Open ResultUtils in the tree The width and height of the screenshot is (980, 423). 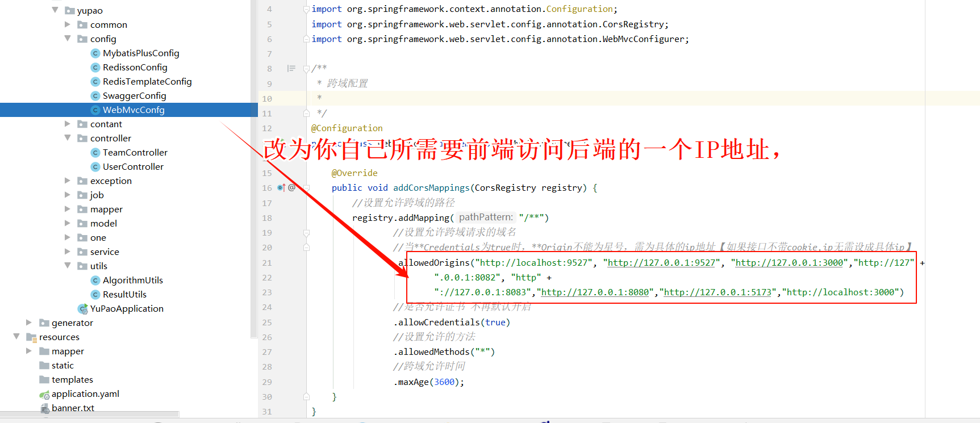click(124, 295)
